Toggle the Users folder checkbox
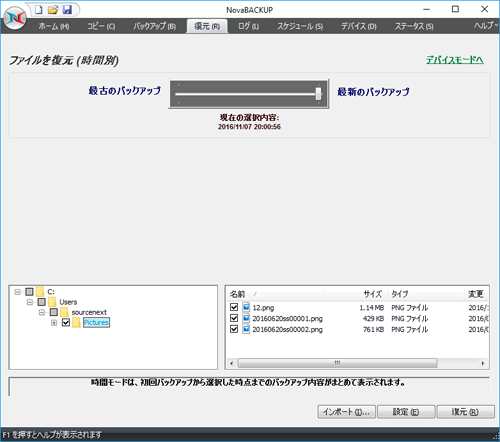 point(42,302)
